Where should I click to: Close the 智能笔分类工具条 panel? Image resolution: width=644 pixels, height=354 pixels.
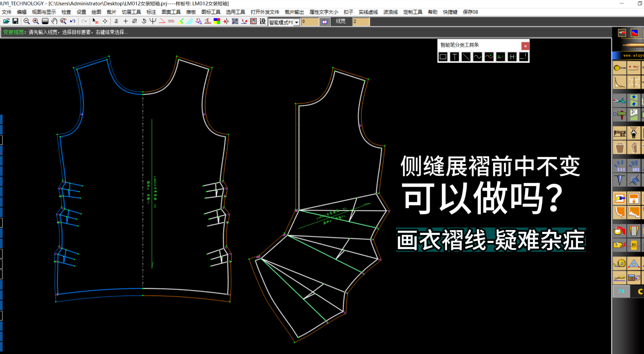click(x=525, y=46)
